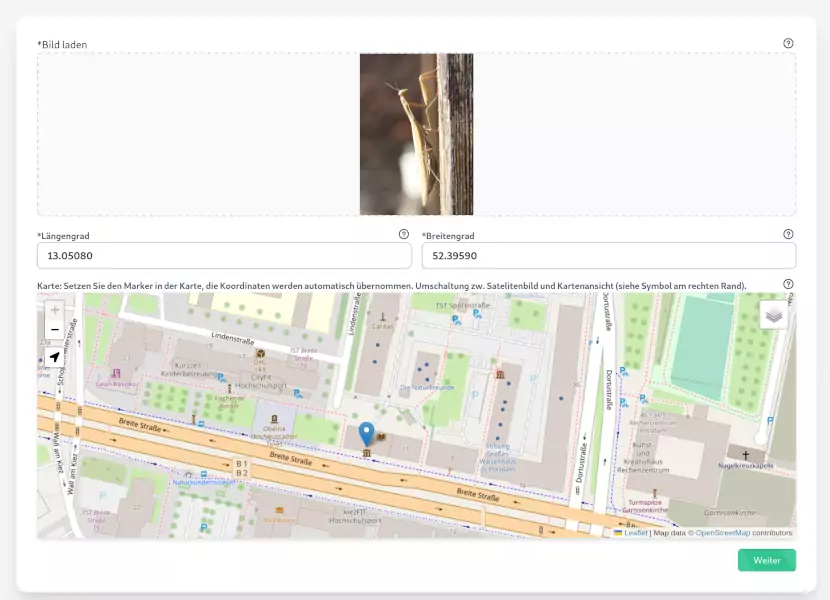Click the uploaded praying mantis photo

417,134
